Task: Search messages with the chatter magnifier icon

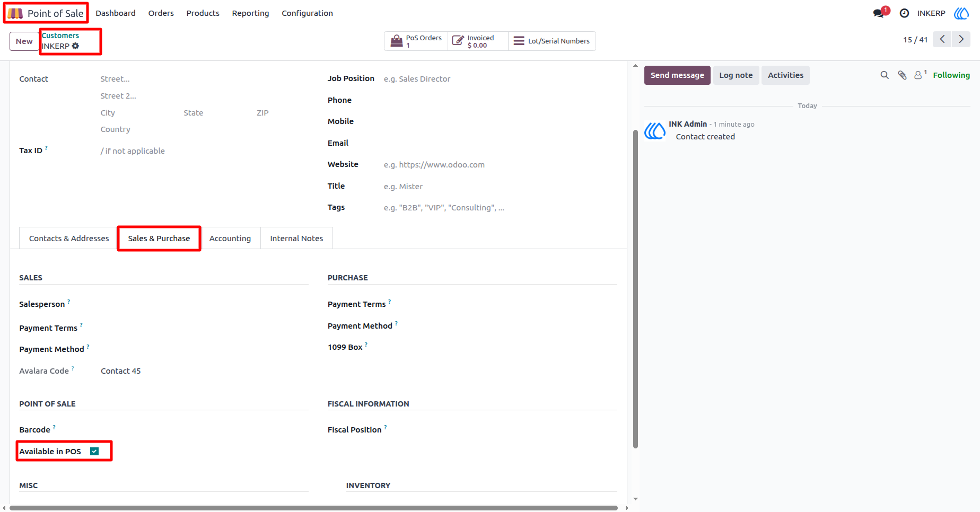Action: click(885, 75)
